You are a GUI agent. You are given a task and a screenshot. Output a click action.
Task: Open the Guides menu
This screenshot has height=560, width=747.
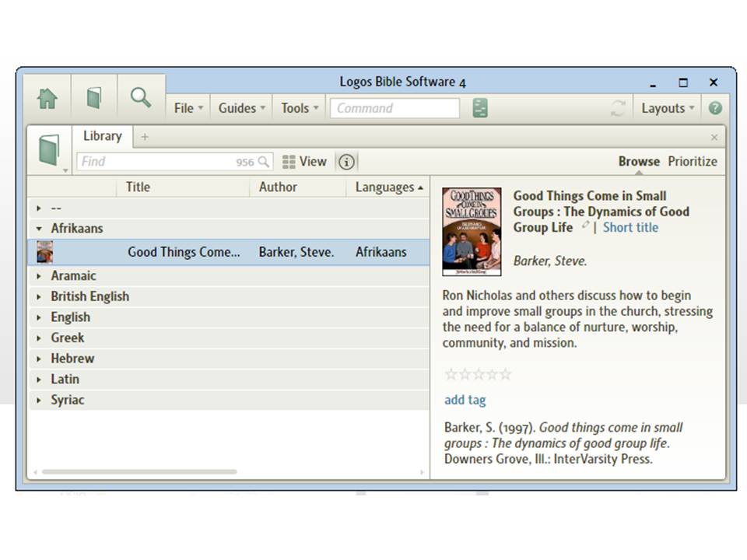pos(241,108)
